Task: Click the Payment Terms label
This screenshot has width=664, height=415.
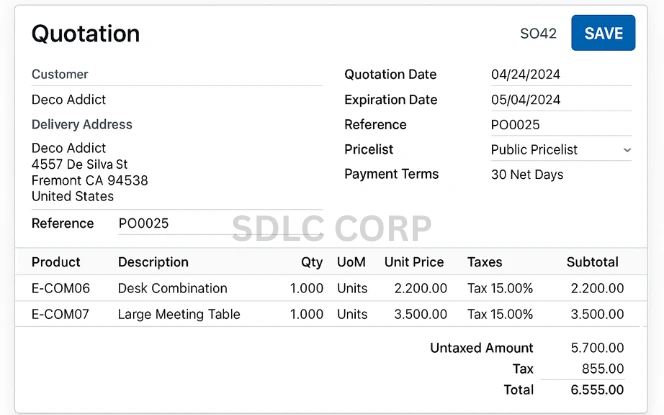Action: coord(392,174)
